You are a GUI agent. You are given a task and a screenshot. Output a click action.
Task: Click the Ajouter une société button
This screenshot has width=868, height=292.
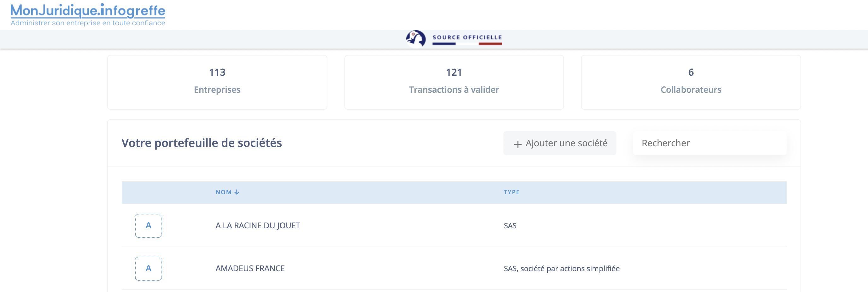point(559,143)
